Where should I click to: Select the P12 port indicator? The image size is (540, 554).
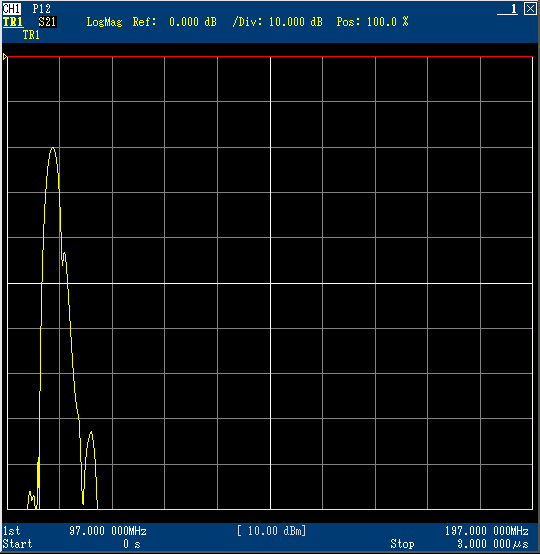(42, 9)
